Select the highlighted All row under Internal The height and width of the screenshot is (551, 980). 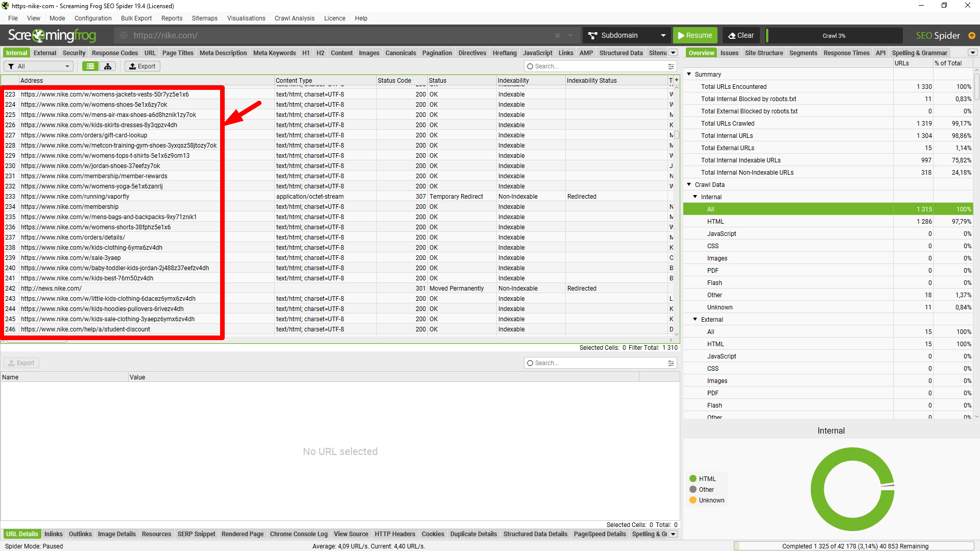(828, 209)
